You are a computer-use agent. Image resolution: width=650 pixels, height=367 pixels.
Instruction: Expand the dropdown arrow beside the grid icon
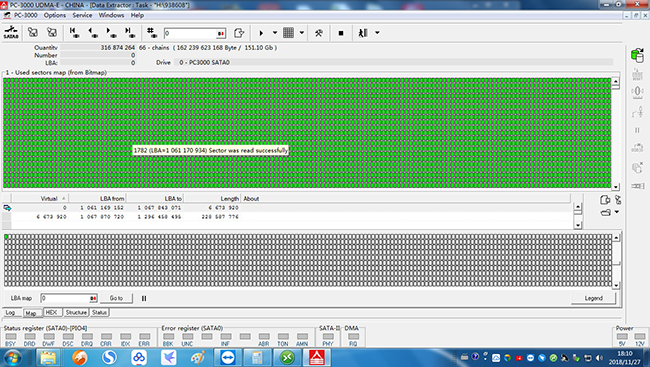[x=301, y=33]
